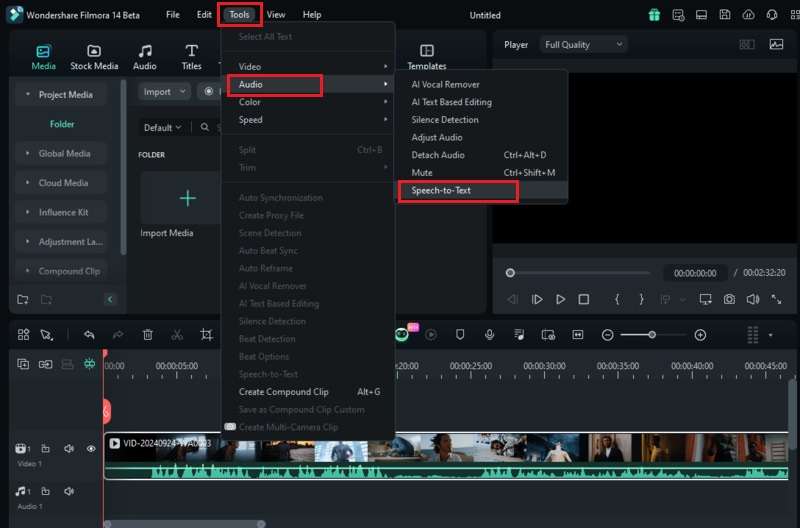800x528 pixels.
Task: Mute the Audio 1 track
Action: tap(69, 491)
